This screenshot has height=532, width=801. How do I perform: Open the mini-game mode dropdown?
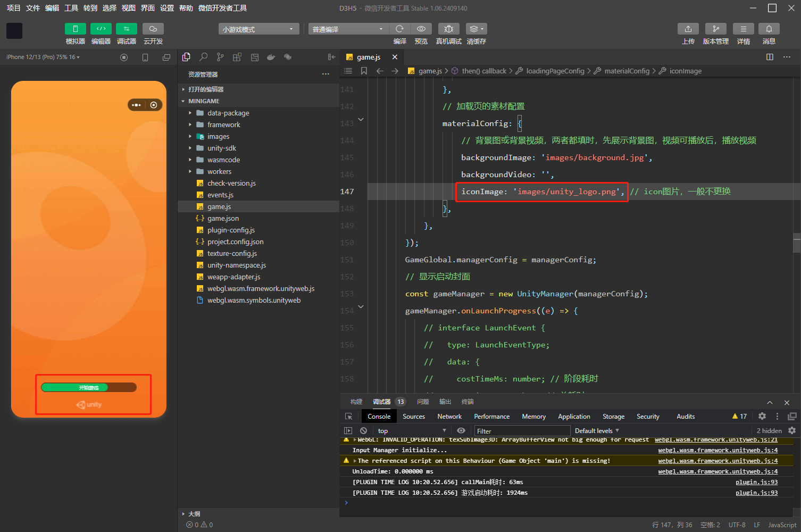pos(258,29)
